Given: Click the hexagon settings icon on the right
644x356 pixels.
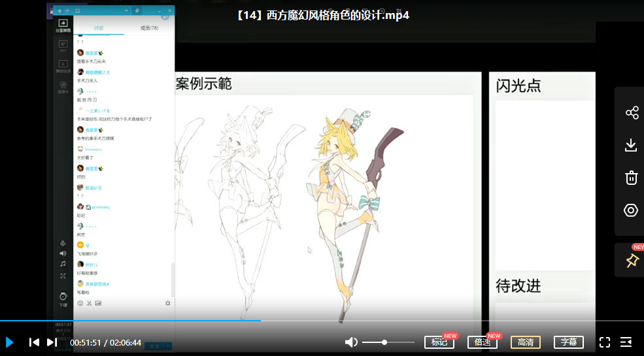Looking at the screenshot, I should tap(631, 210).
